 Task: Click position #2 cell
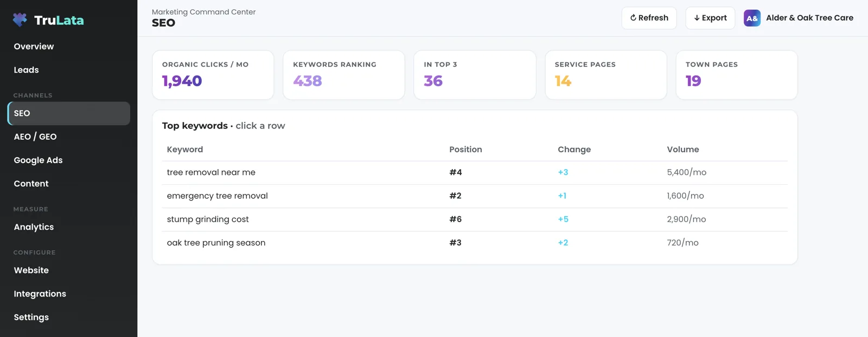click(x=455, y=196)
